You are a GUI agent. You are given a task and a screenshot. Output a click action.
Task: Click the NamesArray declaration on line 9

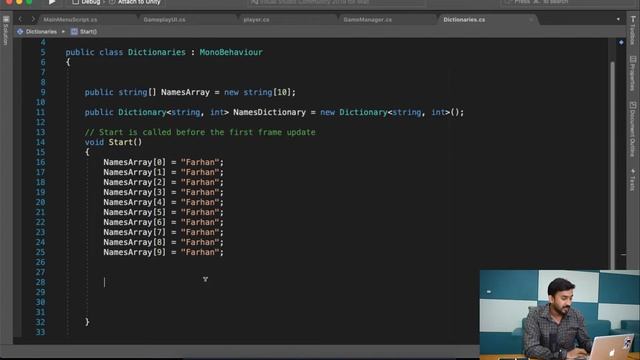tap(185, 92)
